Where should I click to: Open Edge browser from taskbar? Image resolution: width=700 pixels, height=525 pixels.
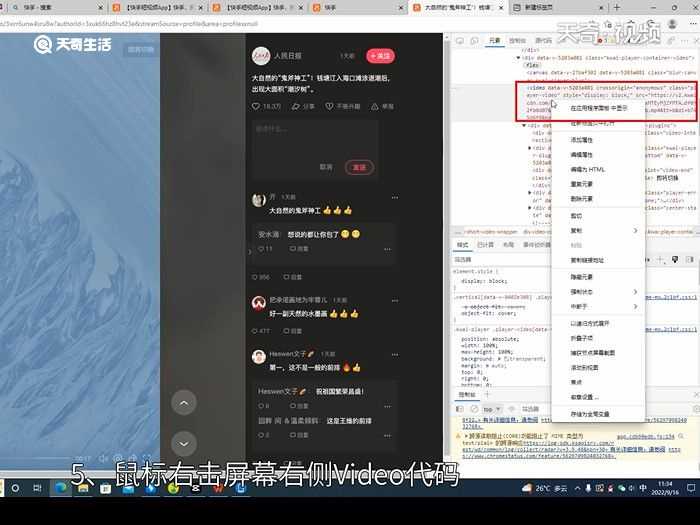pos(60,488)
